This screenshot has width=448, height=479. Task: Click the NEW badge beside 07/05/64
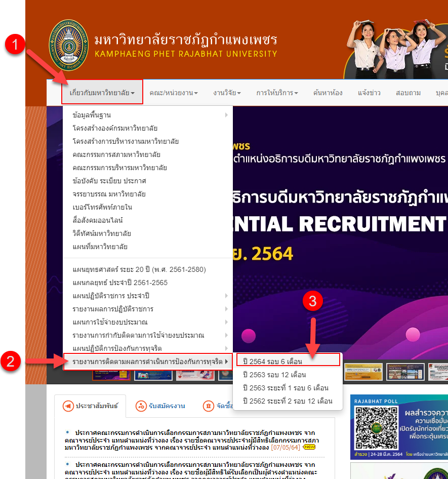tap(309, 447)
